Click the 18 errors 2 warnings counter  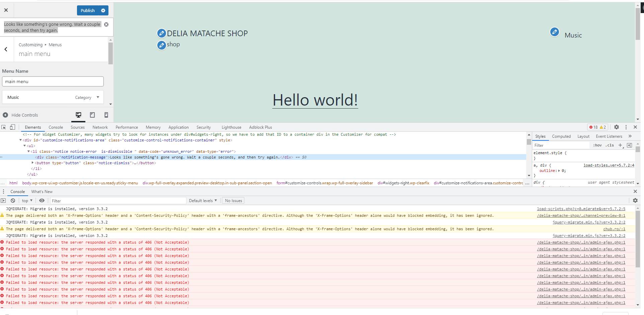pyautogui.click(x=598, y=127)
